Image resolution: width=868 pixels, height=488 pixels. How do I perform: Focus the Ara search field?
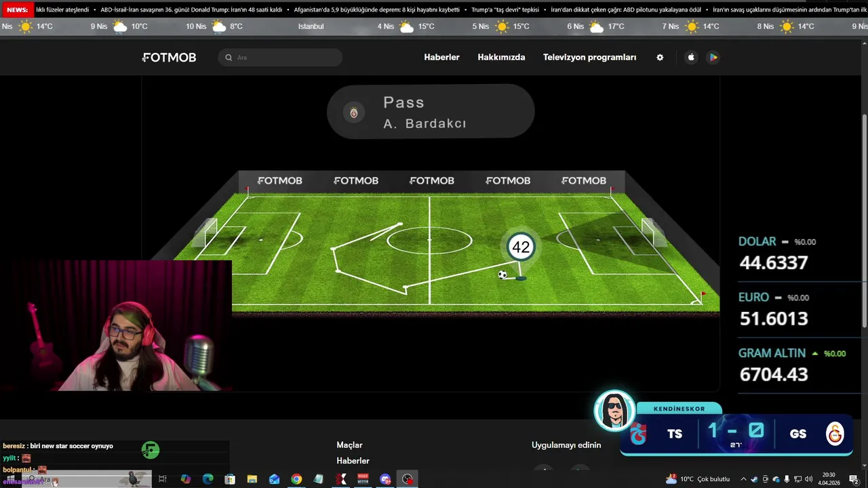pyautogui.click(x=280, y=58)
